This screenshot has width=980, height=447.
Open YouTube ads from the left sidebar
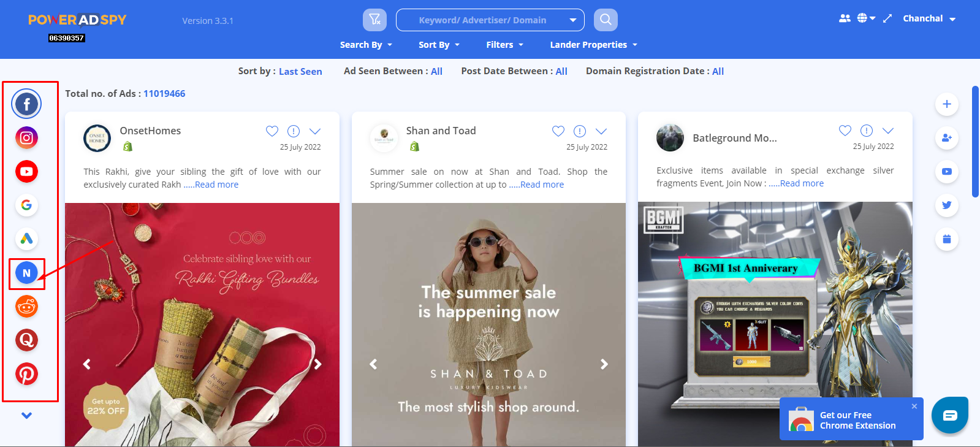[x=26, y=172]
